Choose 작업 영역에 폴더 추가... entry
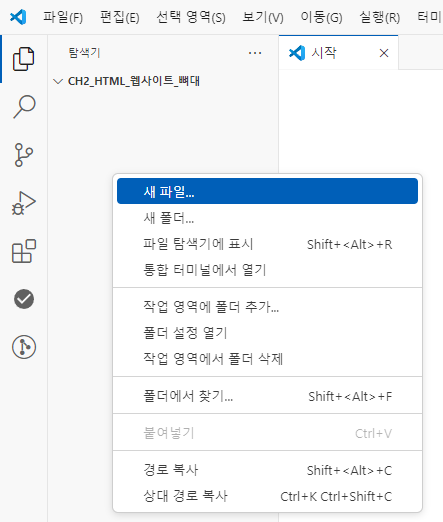The image size is (443, 522). pos(267,307)
